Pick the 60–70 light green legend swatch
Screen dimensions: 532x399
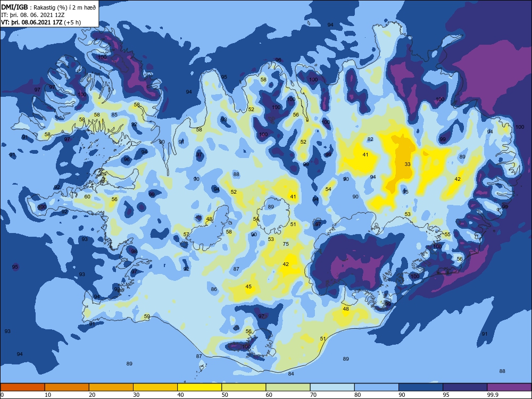pyautogui.click(x=288, y=387)
